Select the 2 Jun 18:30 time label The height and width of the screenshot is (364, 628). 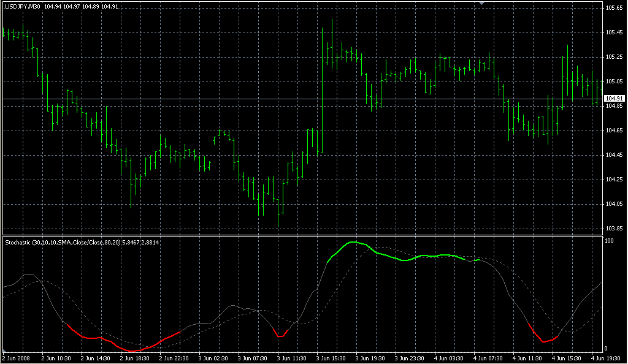click(x=135, y=358)
